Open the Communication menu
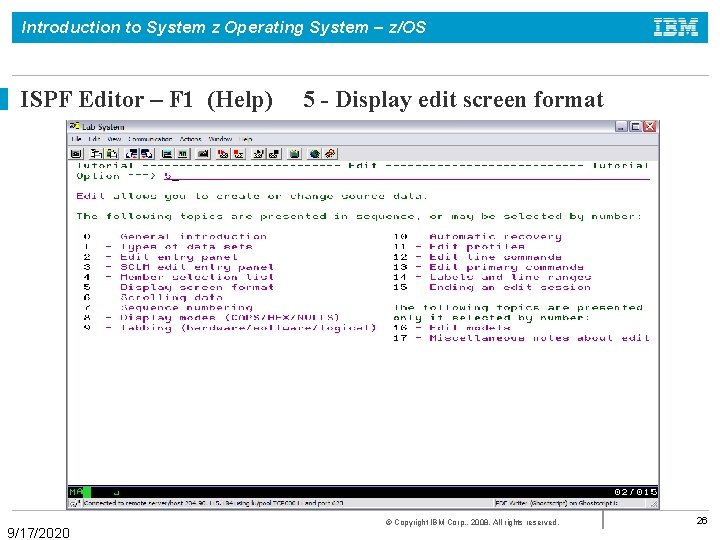 pos(150,139)
